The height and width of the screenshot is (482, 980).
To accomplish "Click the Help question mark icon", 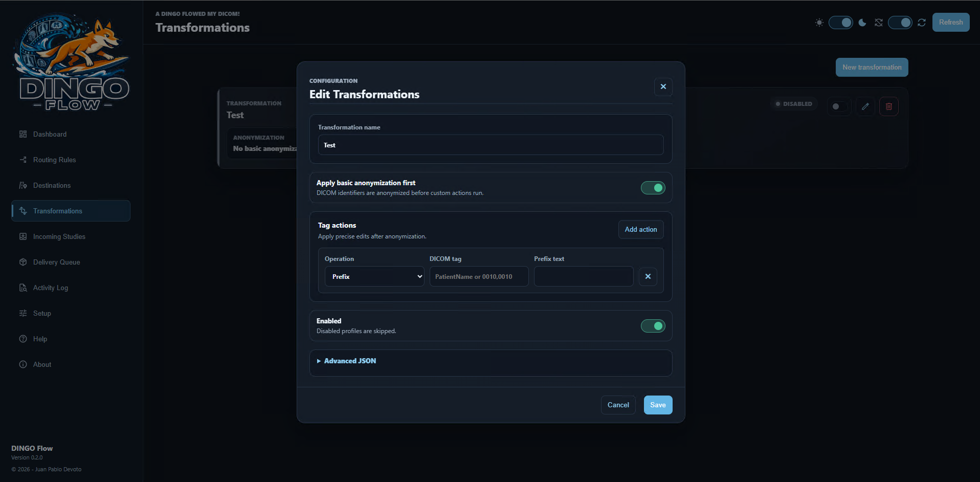I will [23, 339].
